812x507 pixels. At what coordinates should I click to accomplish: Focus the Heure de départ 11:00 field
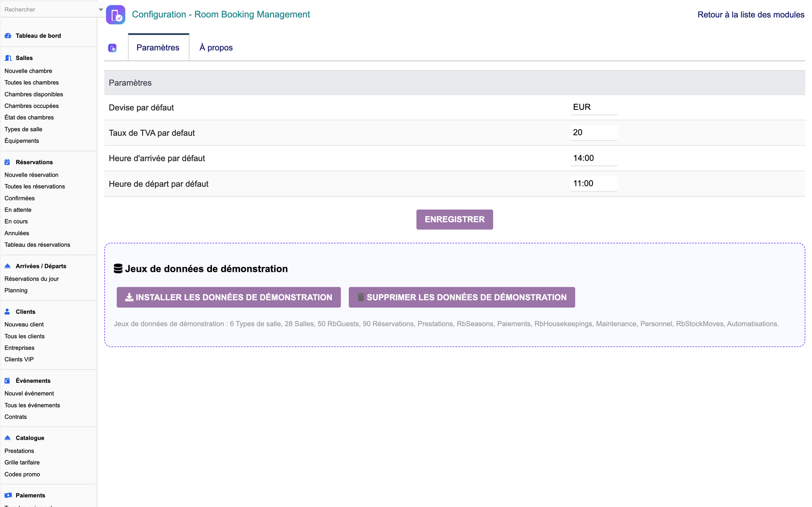[x=594, y=183]
